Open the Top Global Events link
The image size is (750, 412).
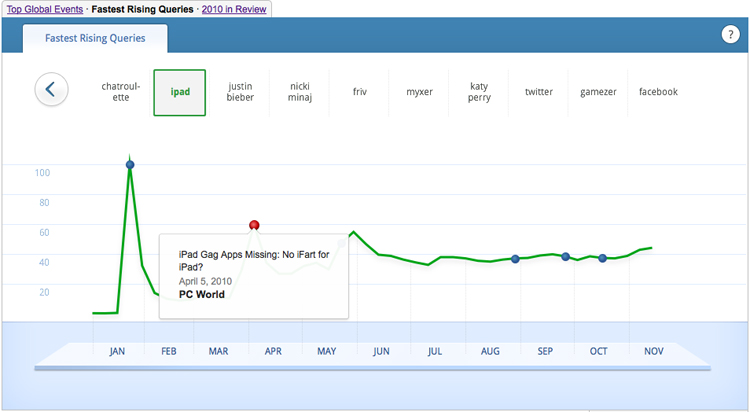(x=44, y=8)
